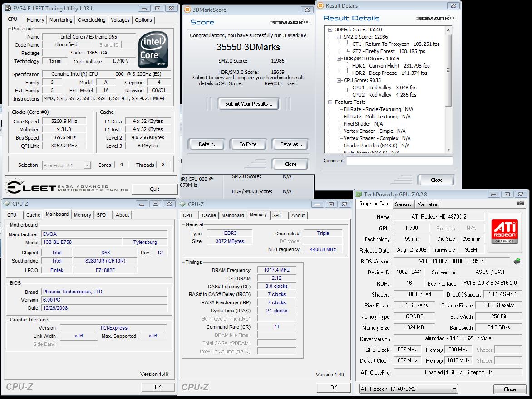Open the Memory tab in E-LEET

[35, 20]
